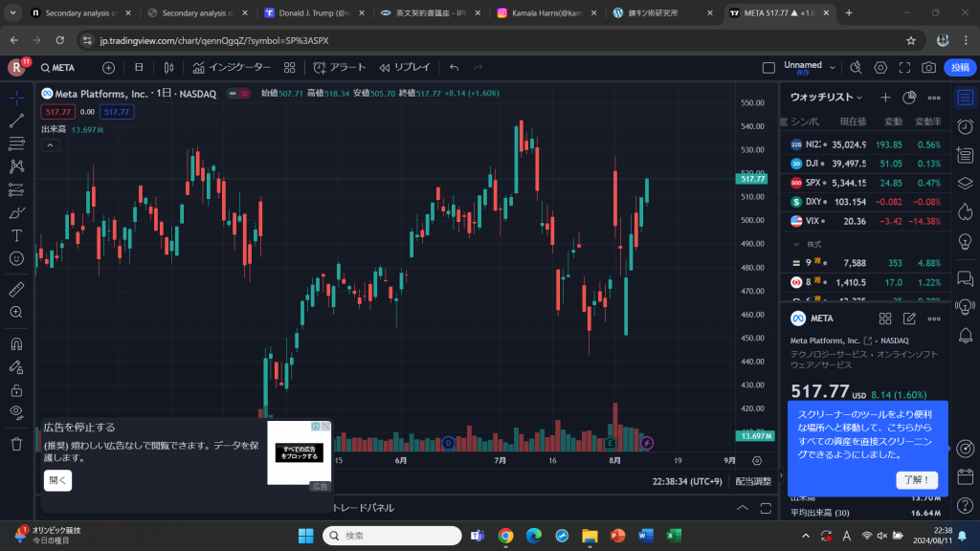Open chart settings hexagon gear icon
The width and height of the screenshot is (980, 551).
880,68
